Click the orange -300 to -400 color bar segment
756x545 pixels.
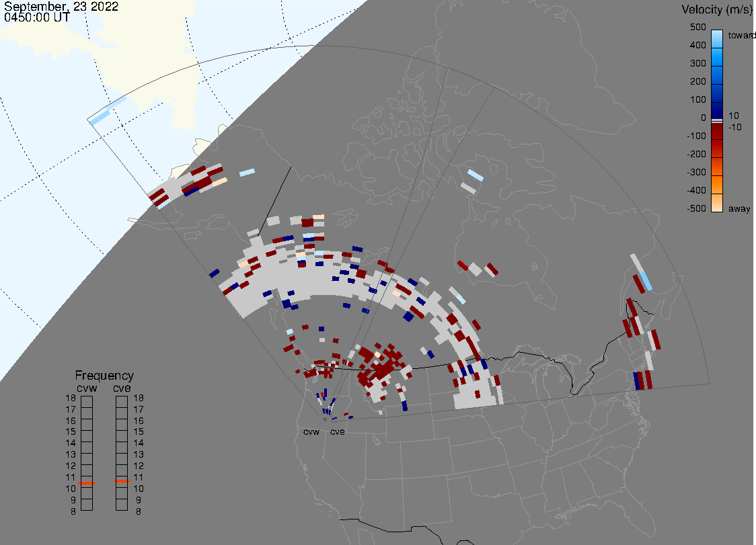click(717, 185)
